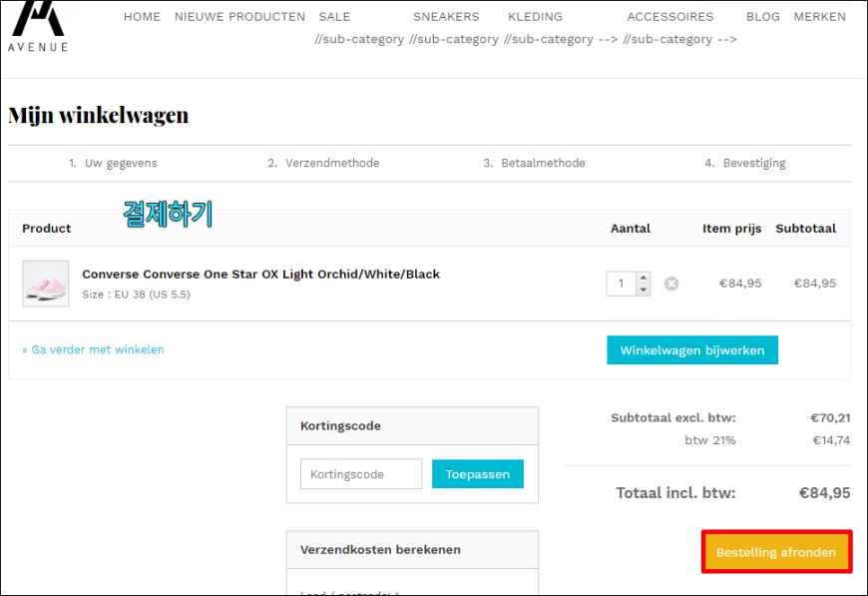Image resolution: width=868 pixels, height=596 pixels.
Task: Click the Size EU 38 text
Action: point(136,295)
